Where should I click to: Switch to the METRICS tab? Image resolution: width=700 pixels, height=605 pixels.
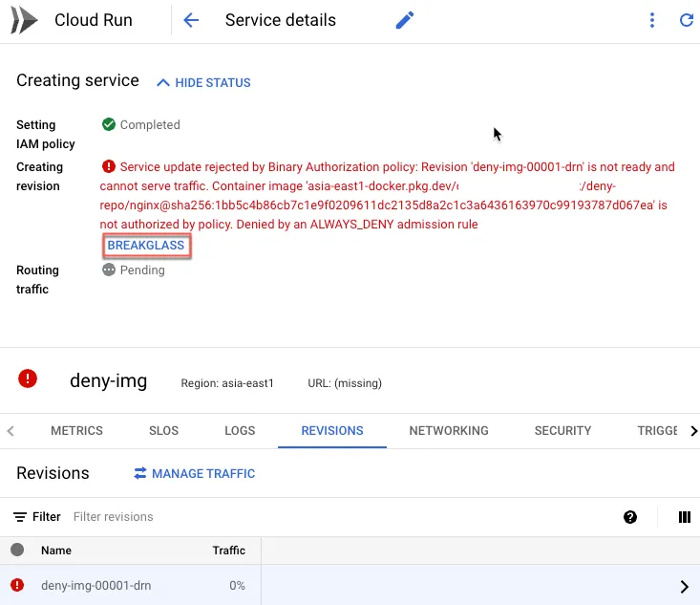[x=76, y=431]
